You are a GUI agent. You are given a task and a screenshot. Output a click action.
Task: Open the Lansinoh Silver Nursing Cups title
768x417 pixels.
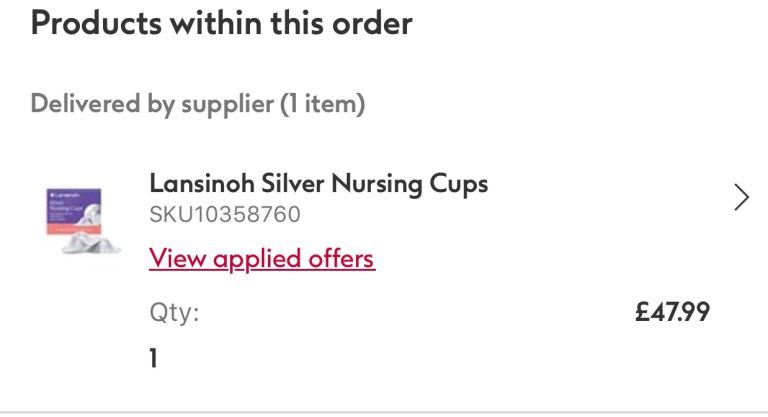(x=318, y=184)
